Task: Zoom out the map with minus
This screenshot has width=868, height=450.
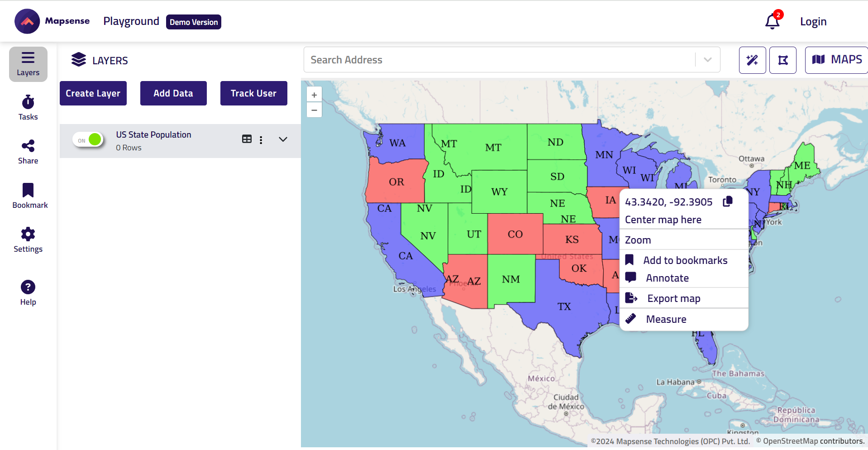Action: 314,110
